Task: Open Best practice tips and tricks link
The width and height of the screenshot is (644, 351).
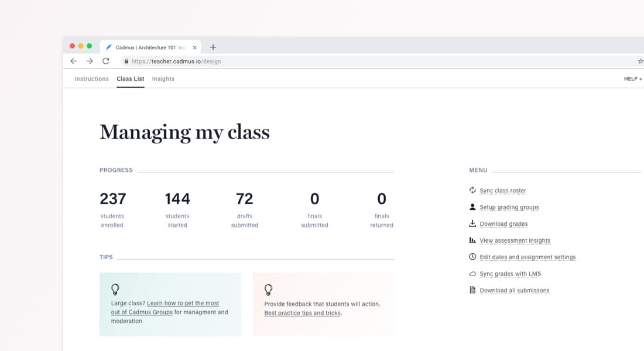Action: click(x=302, y=313)
